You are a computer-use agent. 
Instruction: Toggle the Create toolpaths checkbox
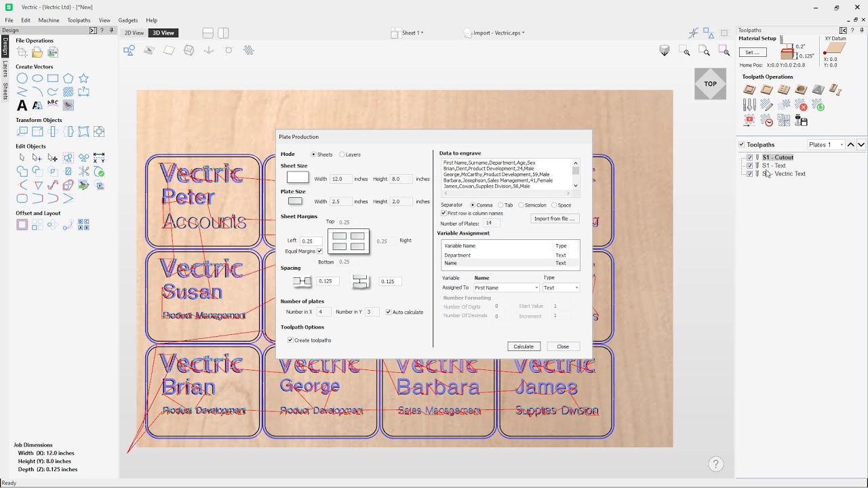click(x=290, y=340)
